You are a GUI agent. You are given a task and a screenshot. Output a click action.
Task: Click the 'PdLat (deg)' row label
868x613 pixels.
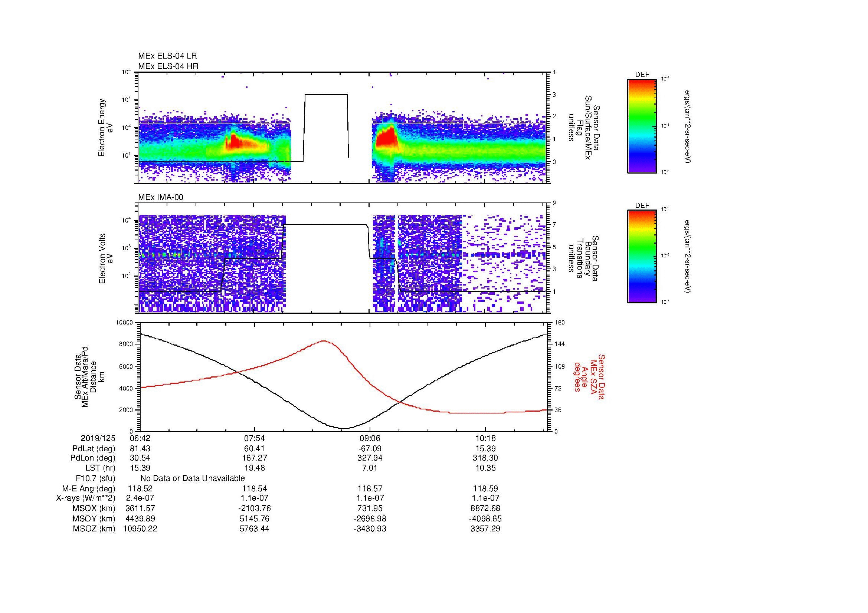(94, 449)
